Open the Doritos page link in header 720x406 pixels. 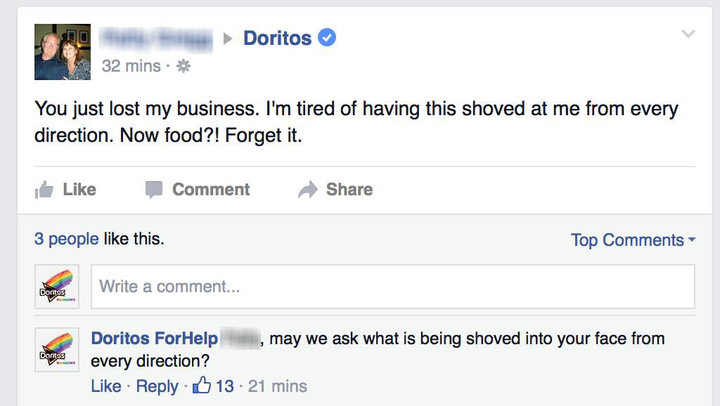277,38
